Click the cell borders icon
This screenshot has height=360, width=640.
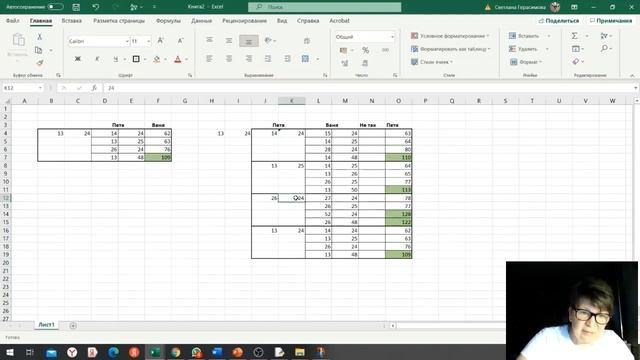(136, 59)
